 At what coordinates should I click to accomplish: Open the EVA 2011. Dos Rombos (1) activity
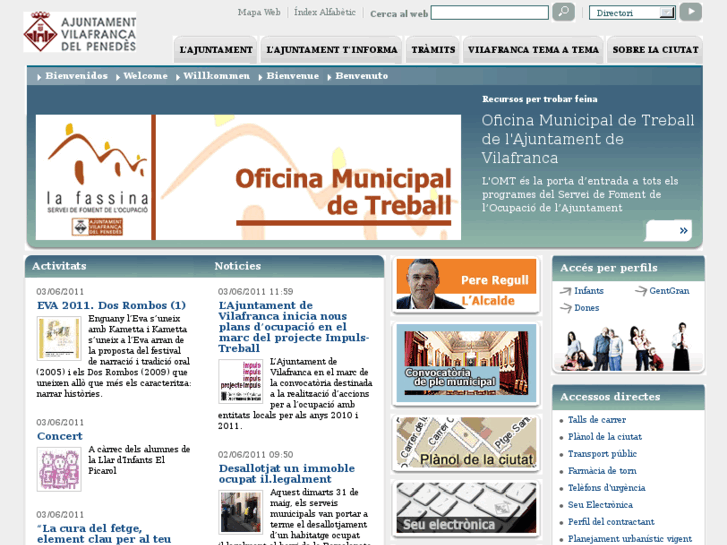(111, 305)
